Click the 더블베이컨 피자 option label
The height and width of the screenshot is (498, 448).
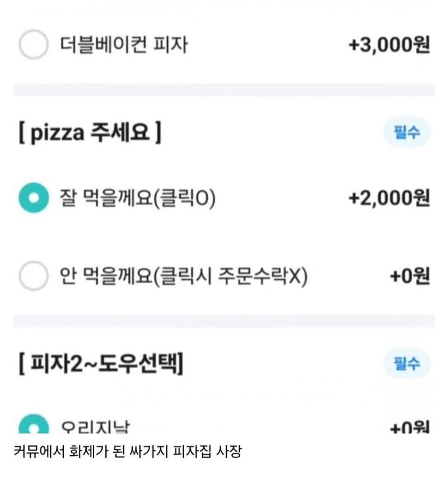(123, 45)
